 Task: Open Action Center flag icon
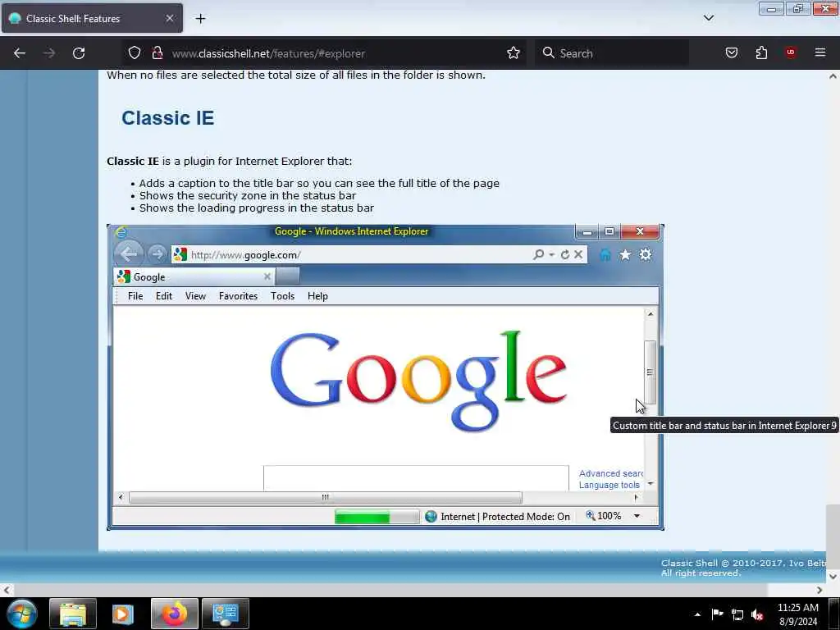(x=717, y=614)
